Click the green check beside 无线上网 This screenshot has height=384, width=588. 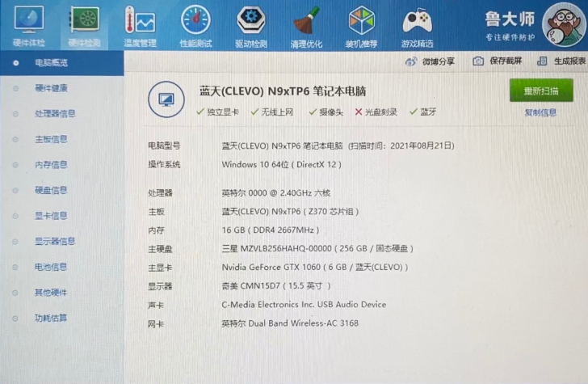(254, 112)
